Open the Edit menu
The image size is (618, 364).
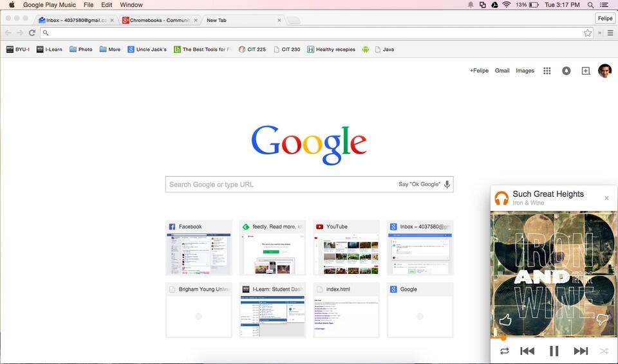[106, 5]
